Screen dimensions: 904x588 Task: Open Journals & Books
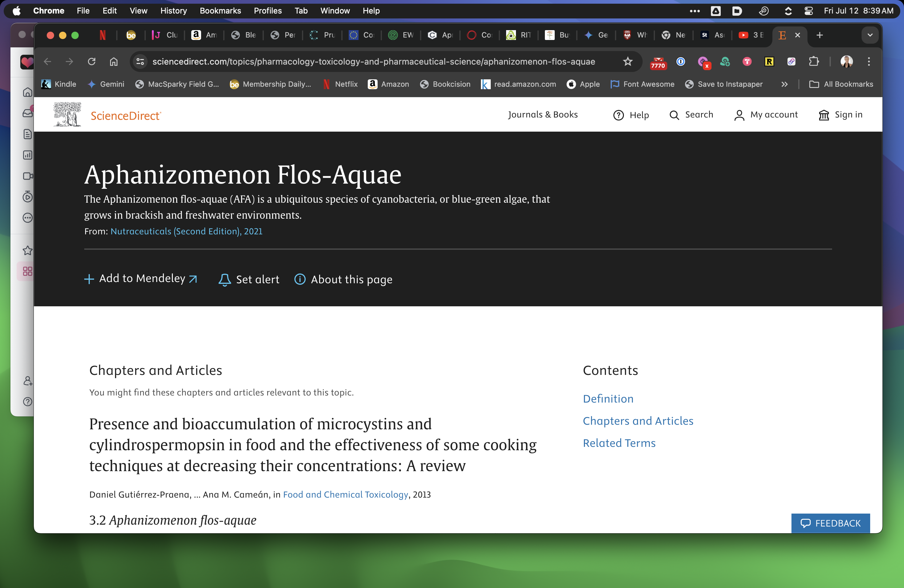click(542, 115)
